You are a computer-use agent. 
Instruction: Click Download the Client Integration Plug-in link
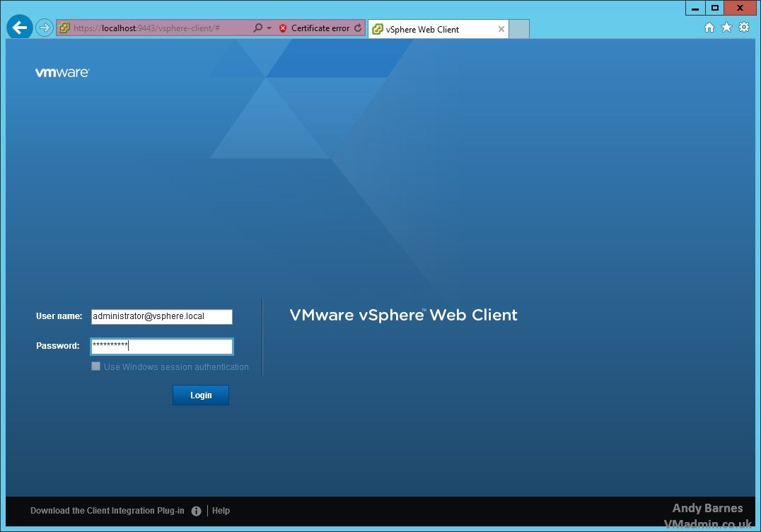pos(108,511)
